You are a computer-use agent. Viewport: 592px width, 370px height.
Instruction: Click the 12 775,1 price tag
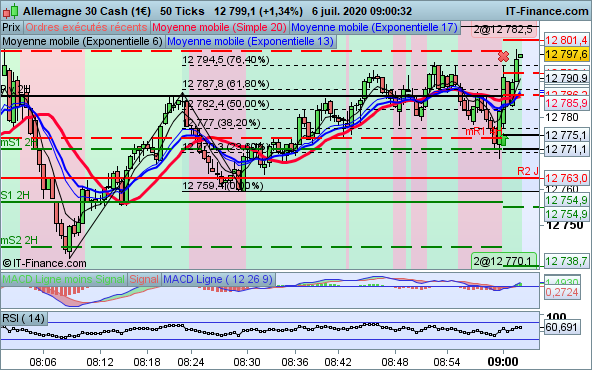click(x=567, y=135)
